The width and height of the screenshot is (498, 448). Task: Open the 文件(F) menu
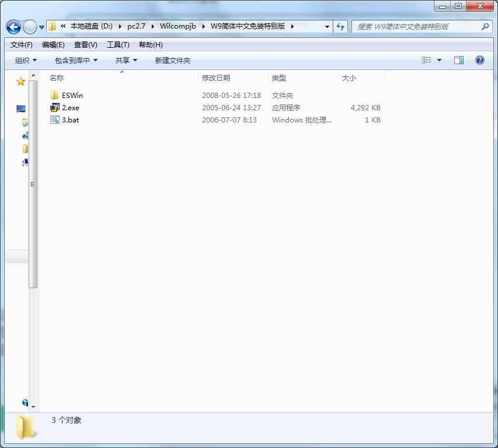click(22, 45)
